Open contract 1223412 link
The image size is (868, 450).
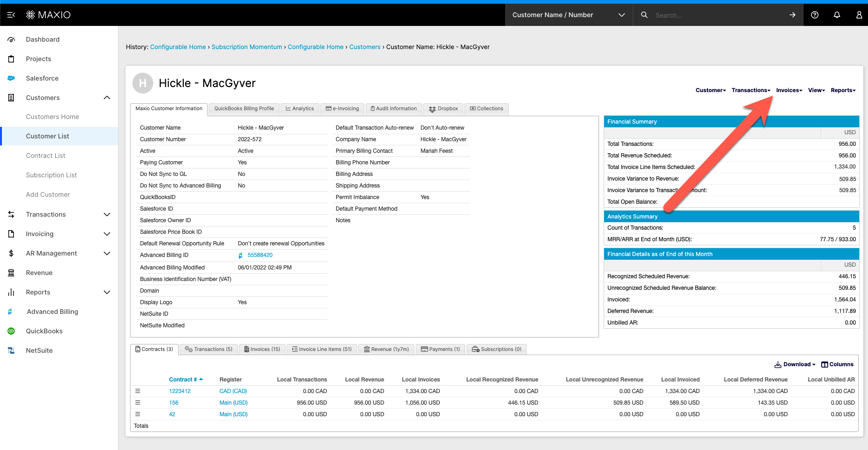180,391
